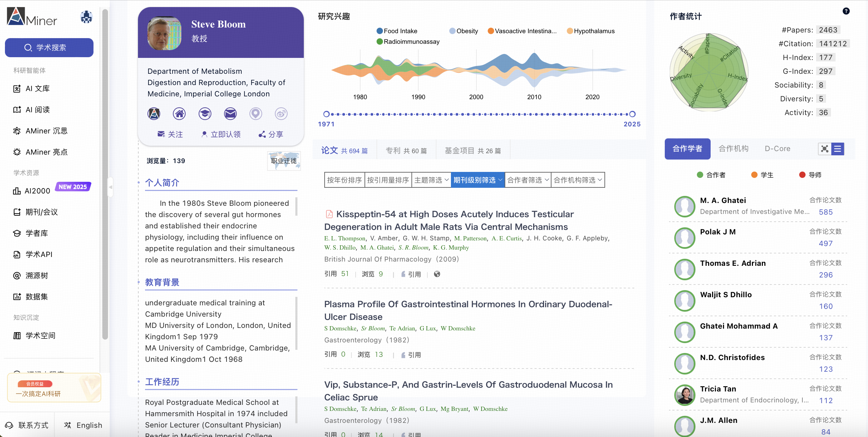Open coauthor M. A. Ghatei's profile
This screenshot has width=868, height=437.
coord(723,200)
